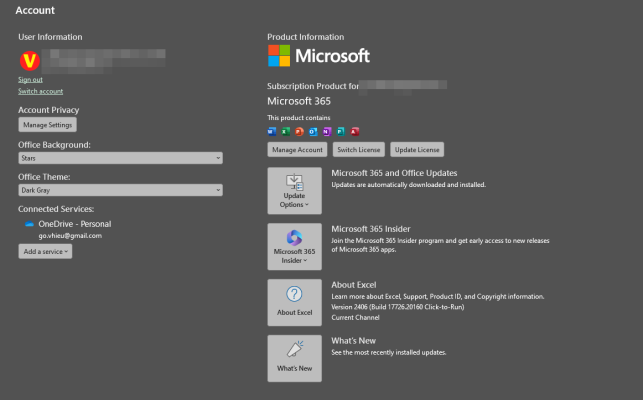Sign out of the account
The width and height of the screenshot is (643, 400).
pyautogui.click(x=30, y=80)
